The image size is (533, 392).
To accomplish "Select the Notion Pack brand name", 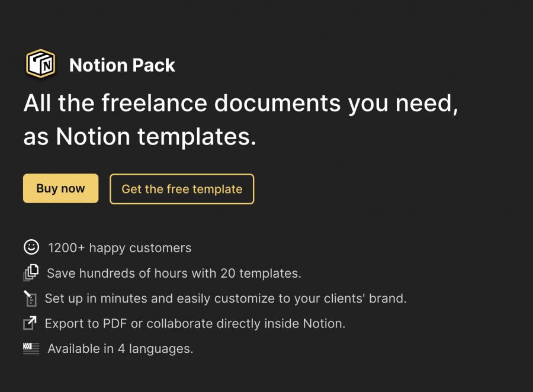I will pyautogui.click(x=122, y=65).
